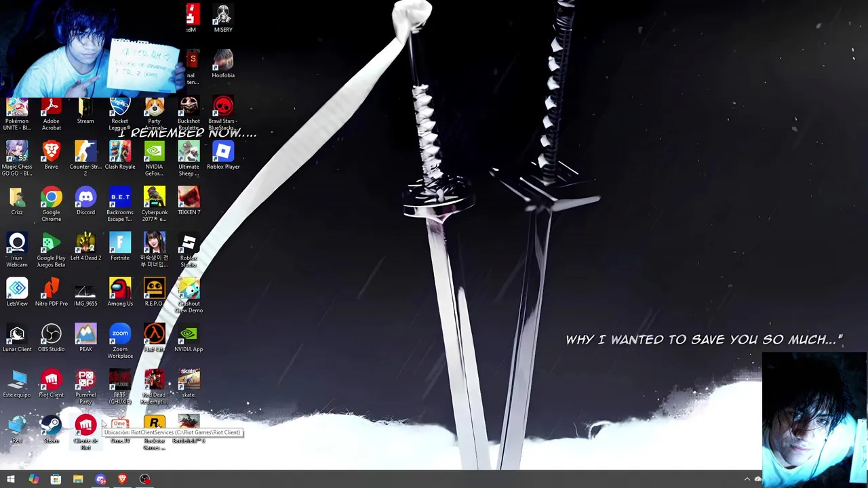Open the Pummel Party shortcut
868x488 pixels.
coord(85,386)
